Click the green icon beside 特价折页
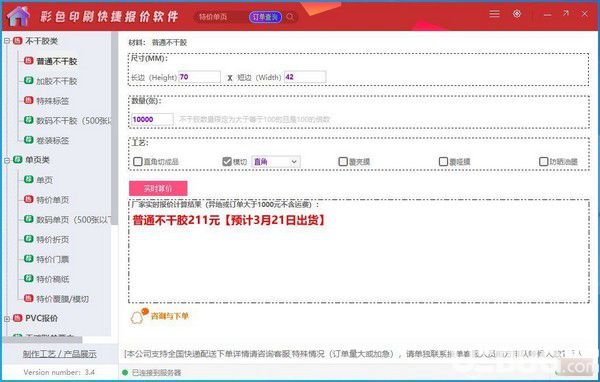600x382 pixels. (x=29, y=239)
